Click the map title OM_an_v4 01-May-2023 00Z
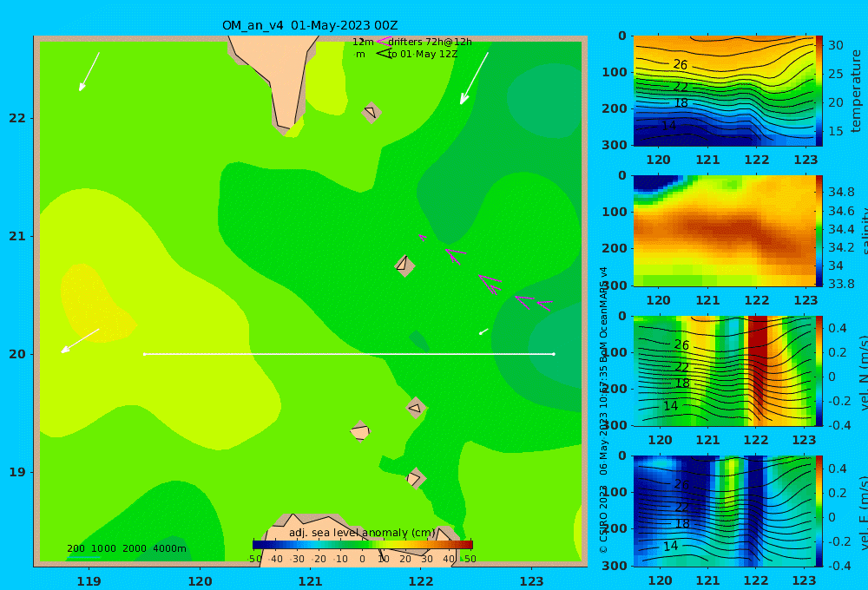868x590 pixels. 310,25
